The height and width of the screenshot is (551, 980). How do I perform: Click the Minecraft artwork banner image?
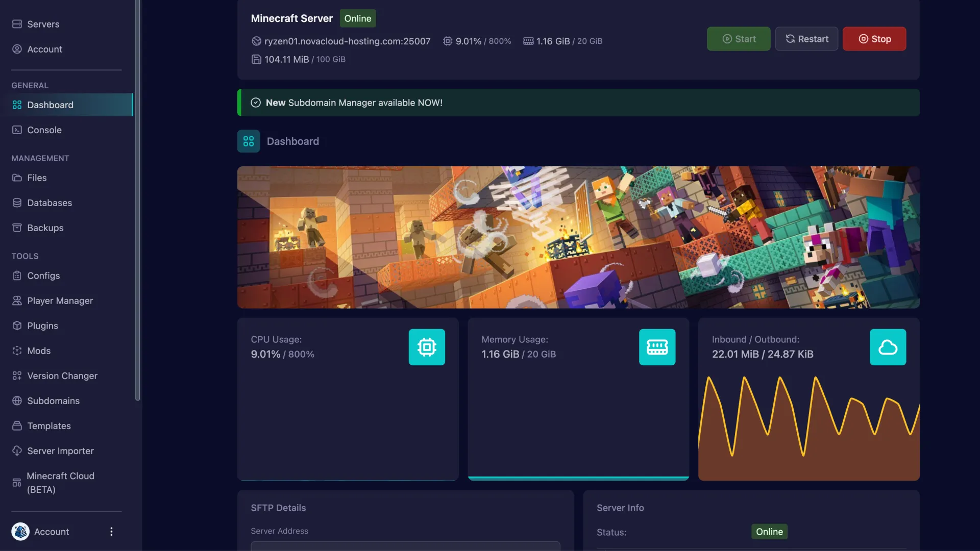(x=578, y=237)
